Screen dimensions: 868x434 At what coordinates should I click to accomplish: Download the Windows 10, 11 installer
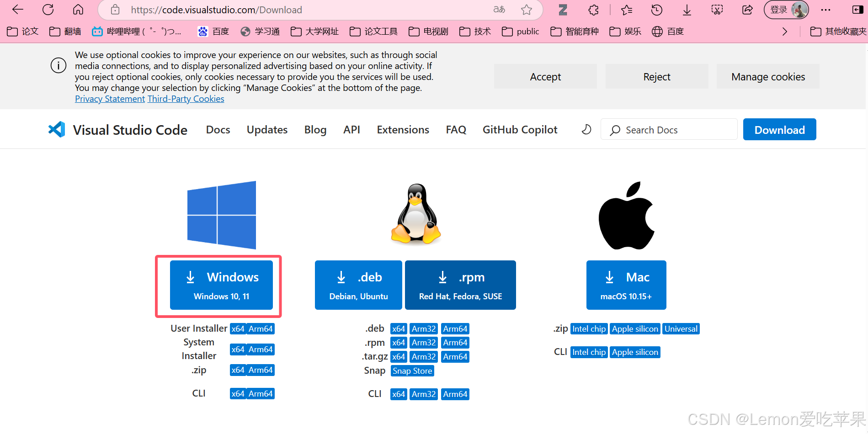click(221, 285)
